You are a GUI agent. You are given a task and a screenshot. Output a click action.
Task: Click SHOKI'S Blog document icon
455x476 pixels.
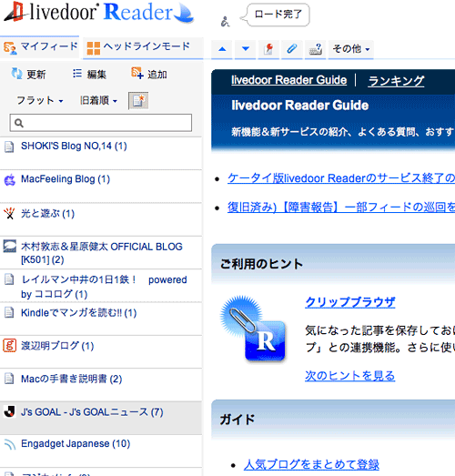pos(9,147)
